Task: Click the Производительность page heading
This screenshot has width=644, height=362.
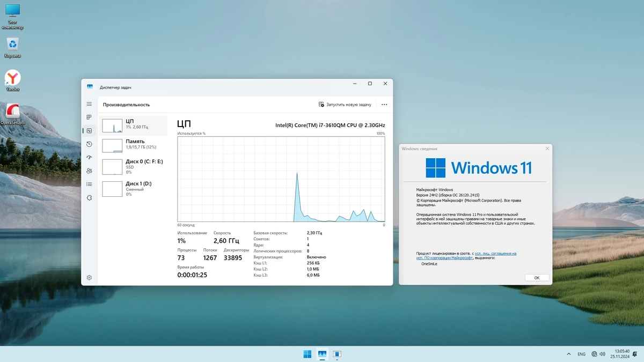Action: (x=126, y=105)
